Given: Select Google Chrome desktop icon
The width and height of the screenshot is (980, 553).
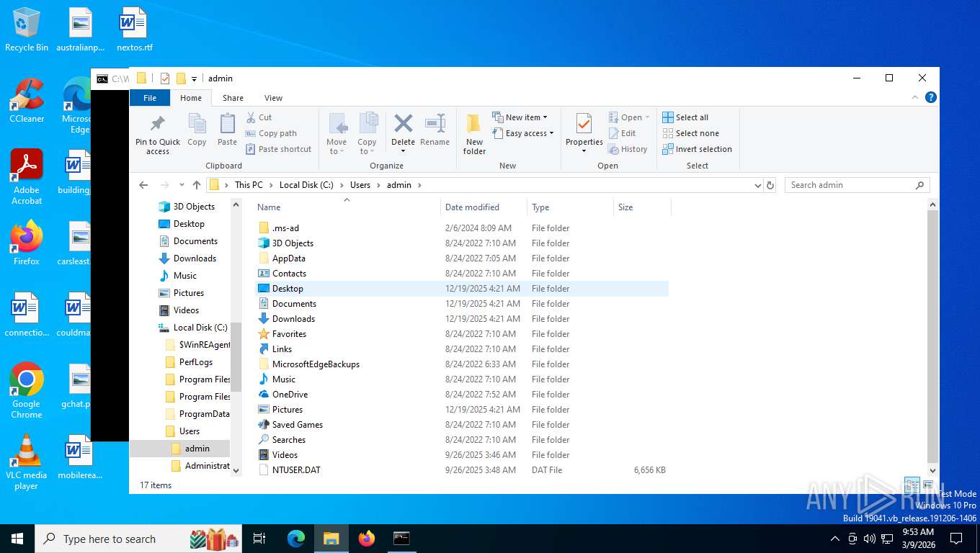Looking at the screenshot, I should tap(27, 390).
